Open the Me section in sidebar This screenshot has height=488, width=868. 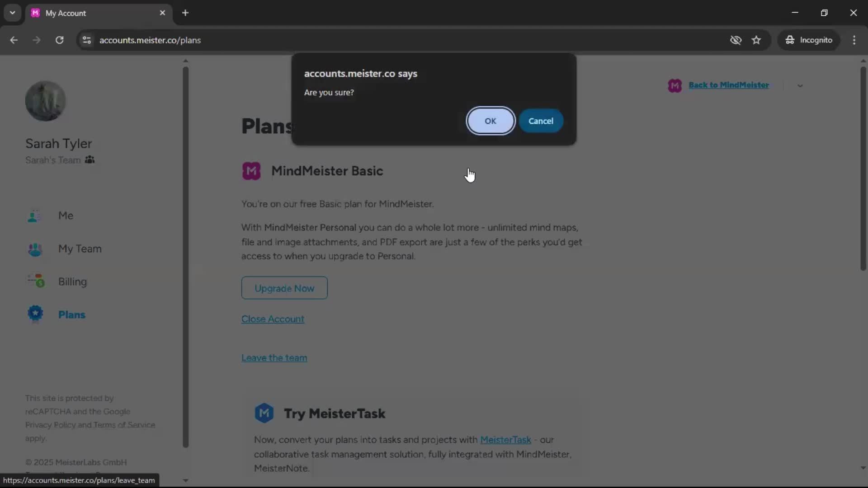coord(66,216)
